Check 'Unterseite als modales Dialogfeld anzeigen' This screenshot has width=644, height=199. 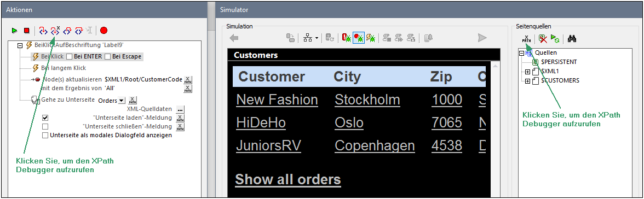45,135
